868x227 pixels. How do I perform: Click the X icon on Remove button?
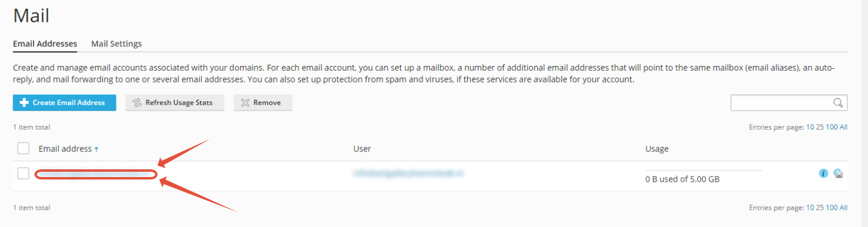pos(245,103)
